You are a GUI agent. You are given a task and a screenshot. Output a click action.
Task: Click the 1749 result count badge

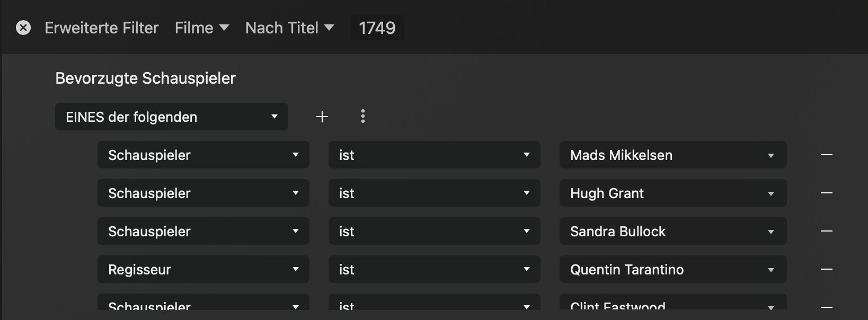click(377, 28)
